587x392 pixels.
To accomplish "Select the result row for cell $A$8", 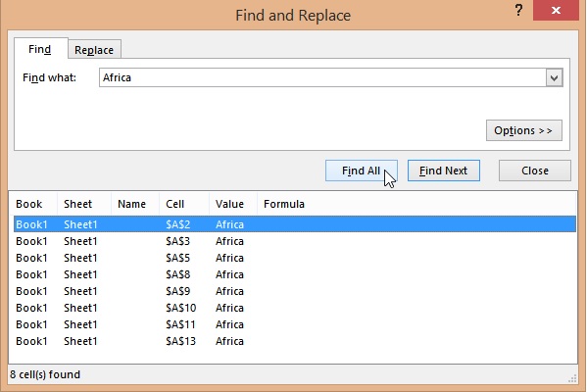I will (295, 274).
